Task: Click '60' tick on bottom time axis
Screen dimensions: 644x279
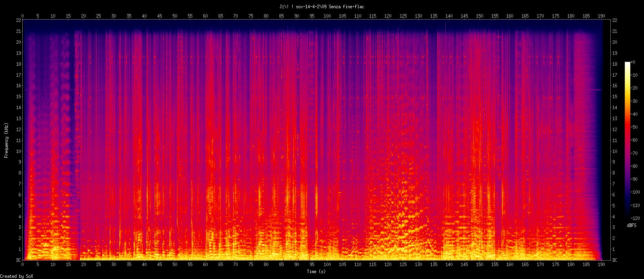Action: (x=205, y=265)
